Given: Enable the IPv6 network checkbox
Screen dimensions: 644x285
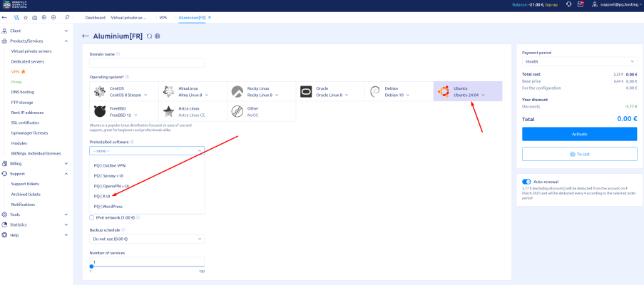Looking at the screenshot, I should coord(91,217).
